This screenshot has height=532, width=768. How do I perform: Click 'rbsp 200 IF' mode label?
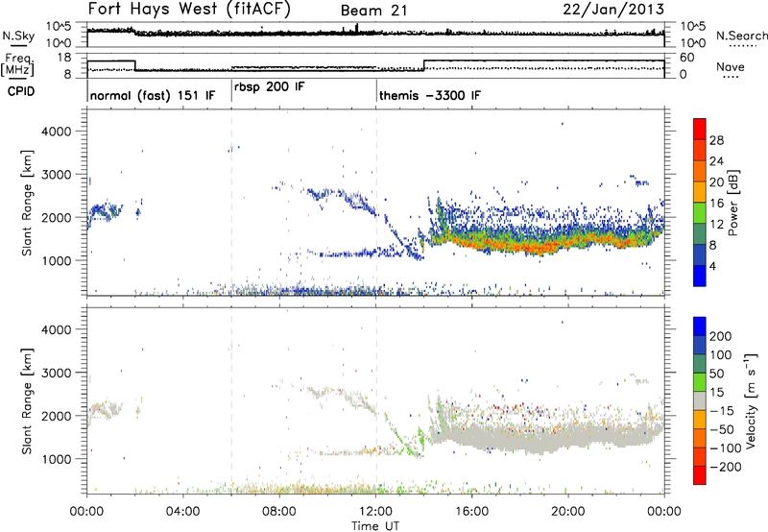pos(270,87)
